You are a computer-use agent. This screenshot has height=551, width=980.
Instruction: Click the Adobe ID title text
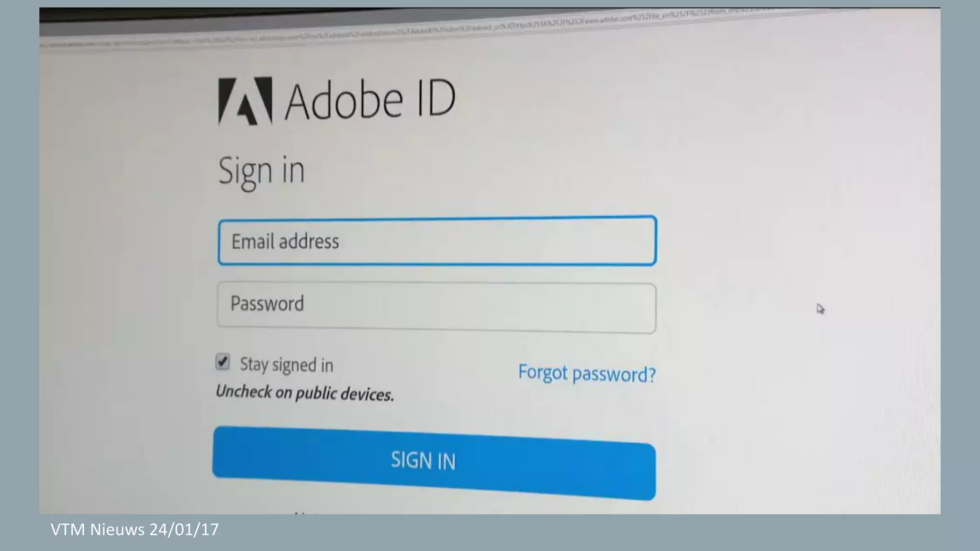370,99
